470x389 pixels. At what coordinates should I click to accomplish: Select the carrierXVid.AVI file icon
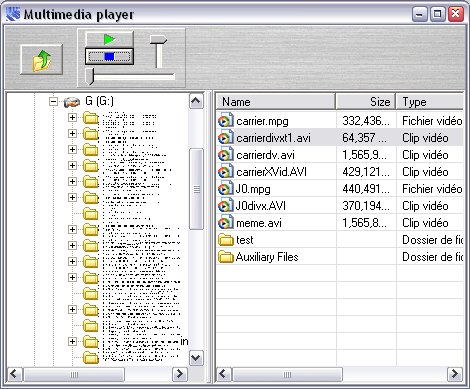coord(226,171)
